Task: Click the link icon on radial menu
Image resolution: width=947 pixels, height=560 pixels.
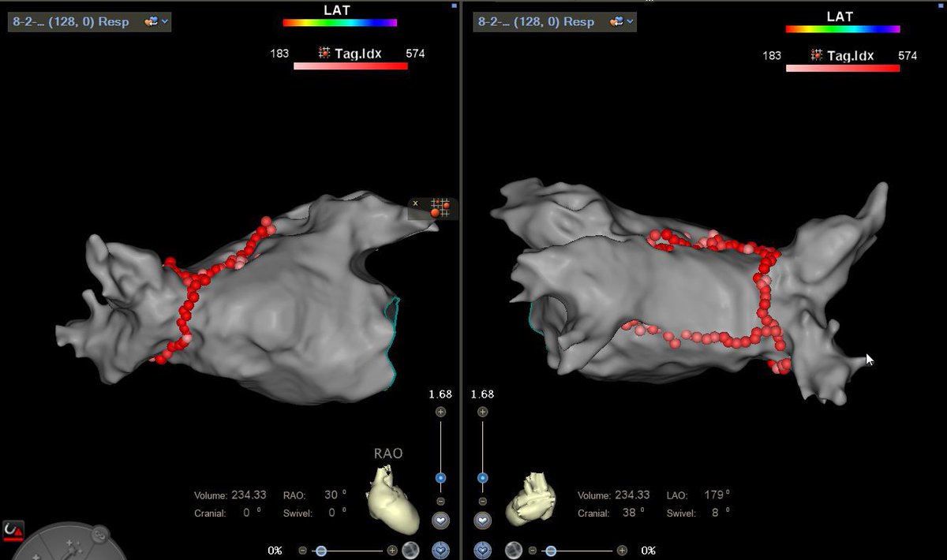Action: coord(100,534)
